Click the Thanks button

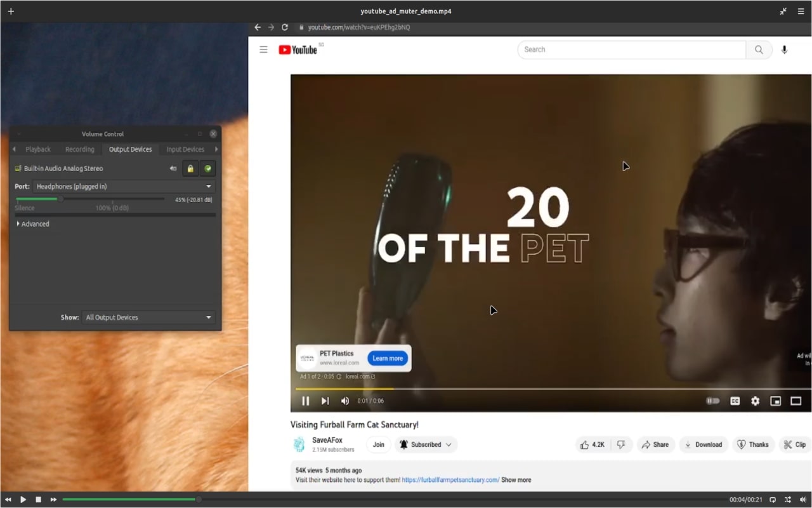[752, 444]
